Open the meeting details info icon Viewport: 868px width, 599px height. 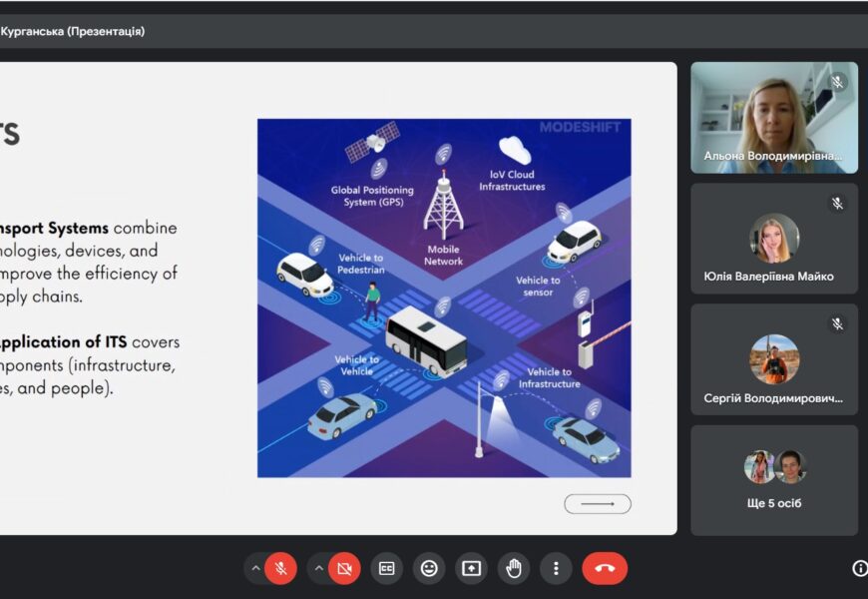pos(859,568)
